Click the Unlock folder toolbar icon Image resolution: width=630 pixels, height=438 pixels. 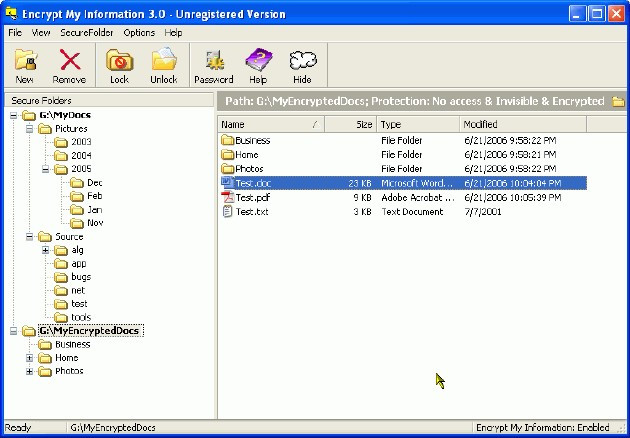coord(164,60)
